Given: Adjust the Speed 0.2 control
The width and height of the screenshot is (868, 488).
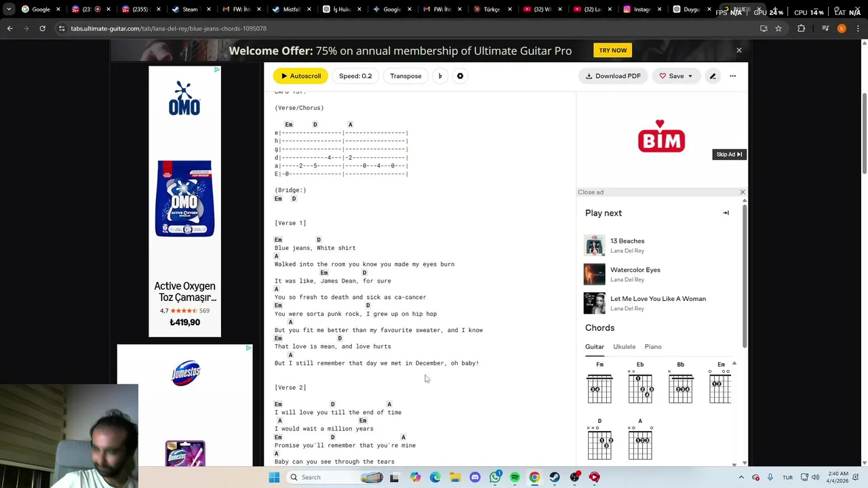Looking at the screenshot, I should [x=355, y=76].
